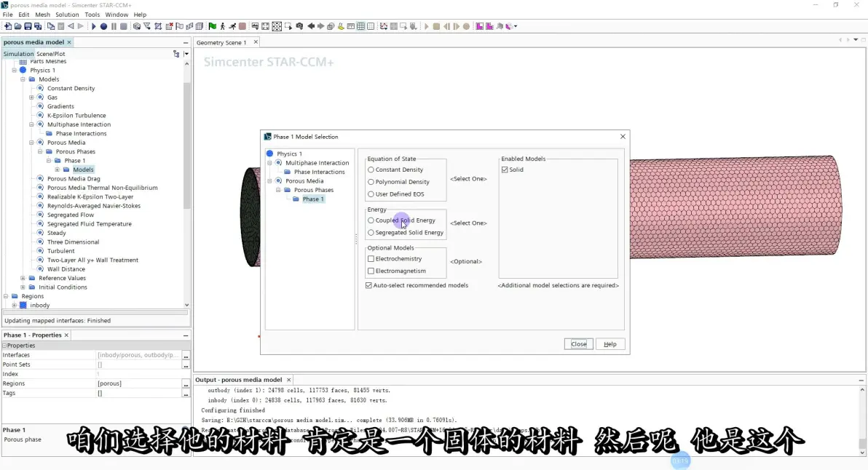
Task: Switch to the Scene/Plot tab
Action: 51,54
